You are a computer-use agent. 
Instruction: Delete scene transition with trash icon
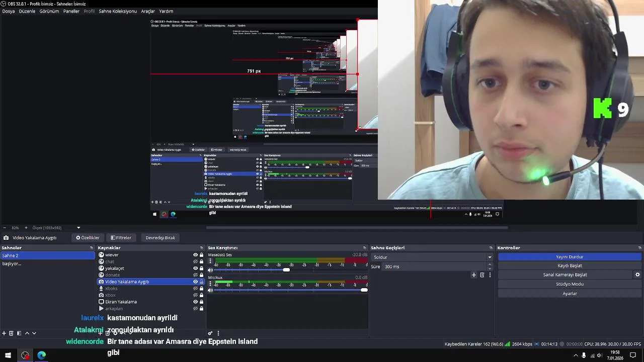point(482,275)
